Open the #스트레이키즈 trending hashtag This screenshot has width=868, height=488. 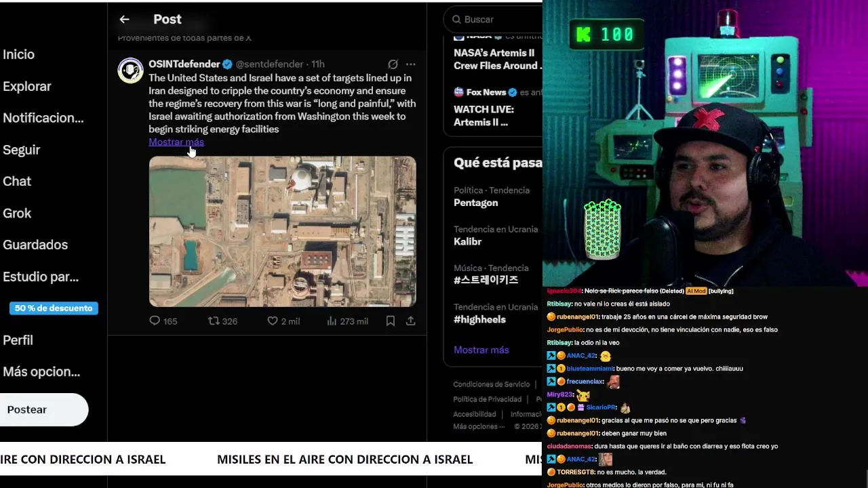pyautogui.click(x=486, y=280)
